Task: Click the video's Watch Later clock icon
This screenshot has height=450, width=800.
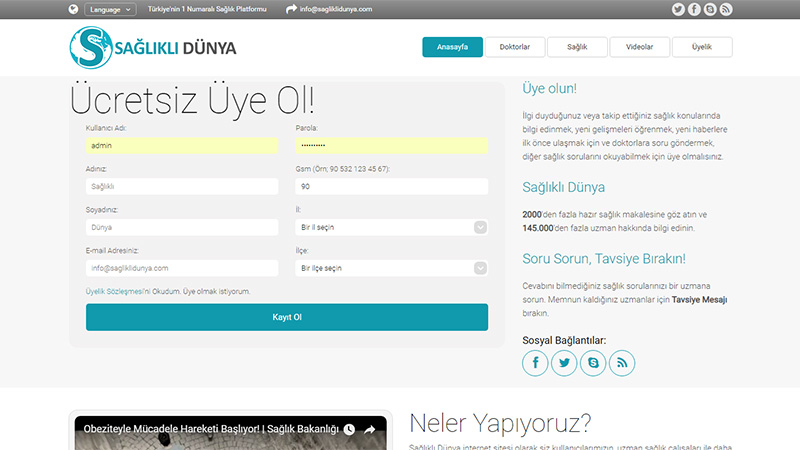Action: (349, 430)
